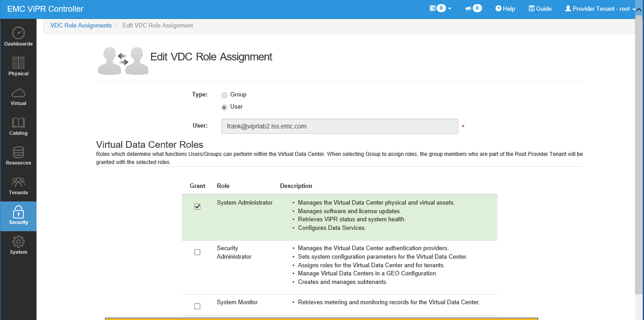Image resolution: width=644 pixels, height=320 pixels.
Task: Open the Virtual cloud icon
Action: click(18, 93)
